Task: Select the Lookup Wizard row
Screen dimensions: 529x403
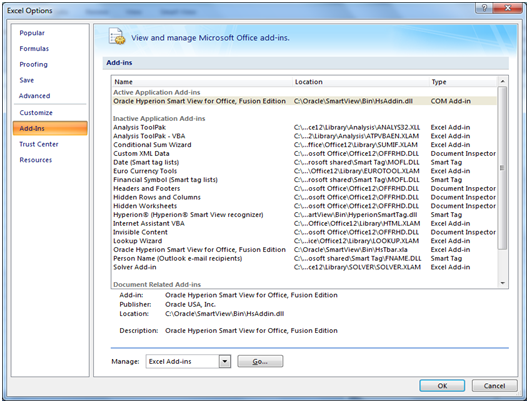Action: pos(304,241)
